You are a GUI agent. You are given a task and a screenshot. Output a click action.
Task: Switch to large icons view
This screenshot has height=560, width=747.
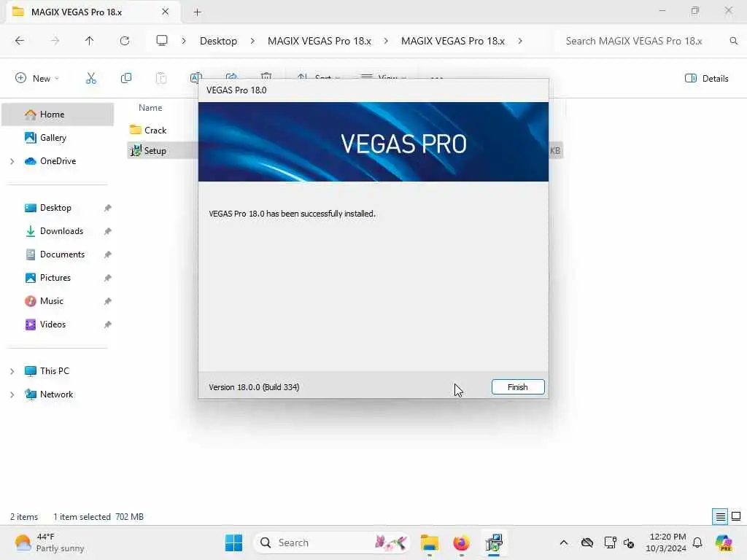pyautogui.click(x=736, y=517)
